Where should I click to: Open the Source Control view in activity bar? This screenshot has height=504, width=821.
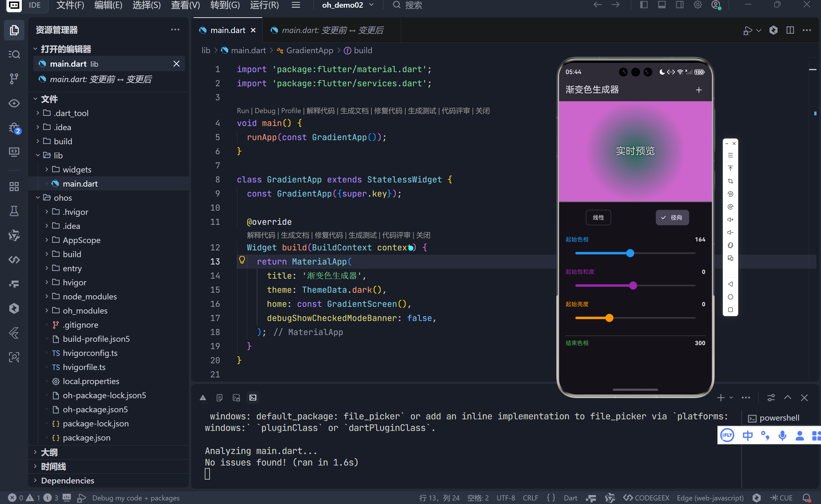(x=14, y=79)
